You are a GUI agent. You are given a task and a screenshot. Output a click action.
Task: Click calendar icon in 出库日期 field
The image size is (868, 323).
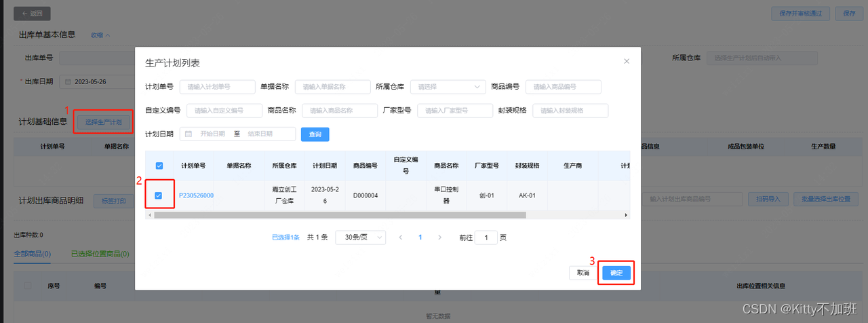click(x=68, y=81)
